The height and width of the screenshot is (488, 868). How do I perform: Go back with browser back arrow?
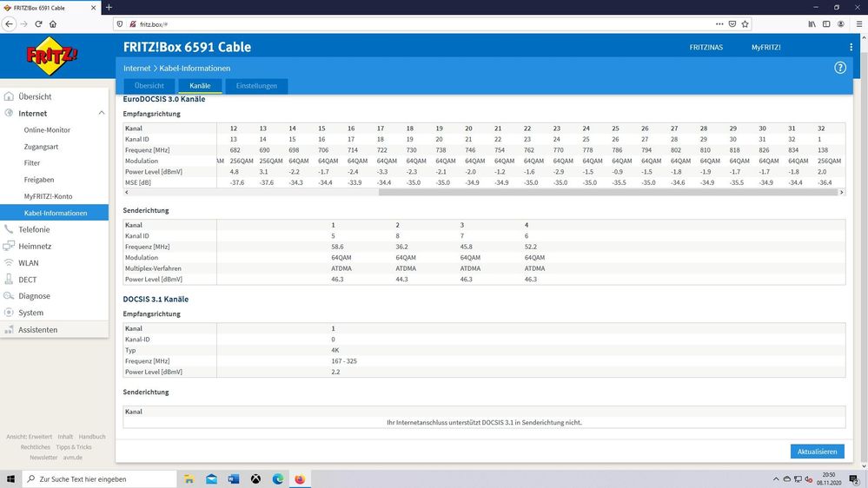pyautogui.click(x=9, y=23)
